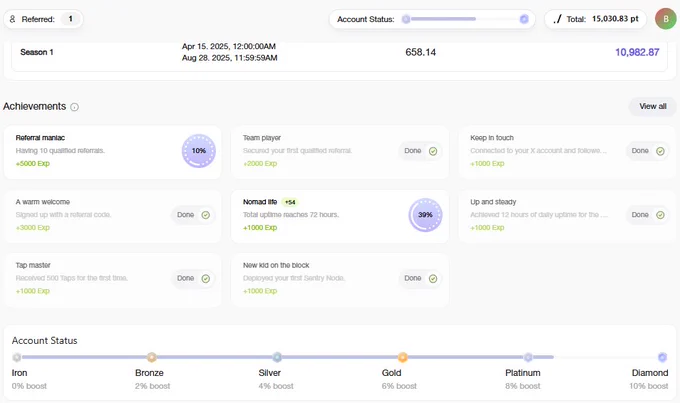Image resolution: width=680 pixels, height=403 pixels.
Task: Click the Keep in touch Done button
Action: point(647,151)
